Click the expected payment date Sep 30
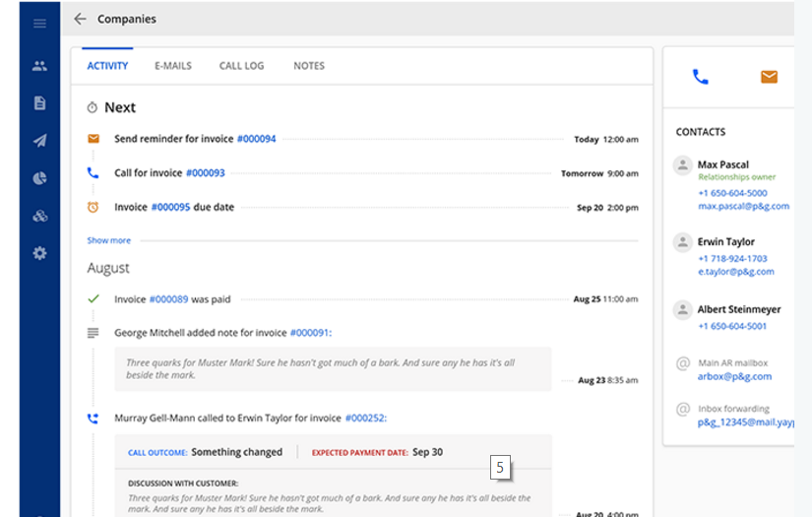The height and width of the screenshot is (517, 812). pyautogui.click(x=427, y=452)
